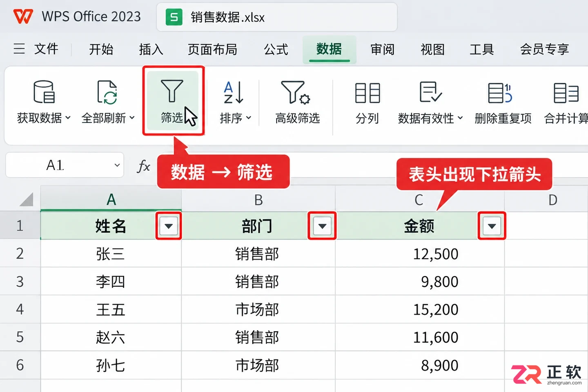Select the cell containing 张三
Screen dimensions: 588x392
[x=111, y=254]
